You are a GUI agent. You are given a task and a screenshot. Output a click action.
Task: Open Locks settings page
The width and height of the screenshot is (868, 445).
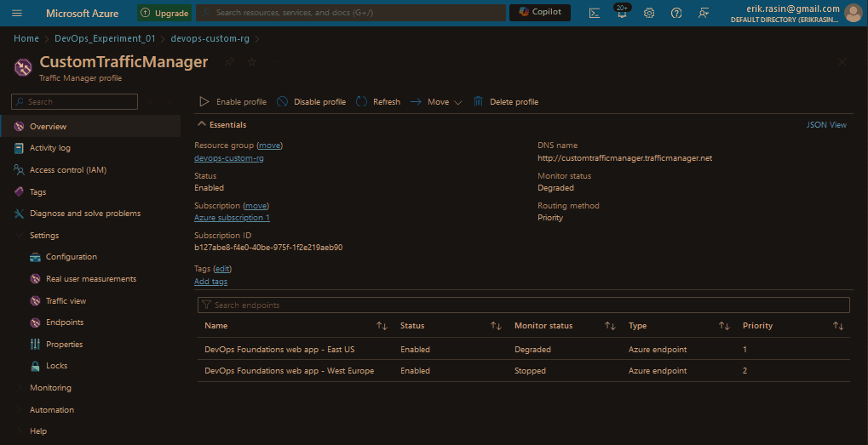56,366
